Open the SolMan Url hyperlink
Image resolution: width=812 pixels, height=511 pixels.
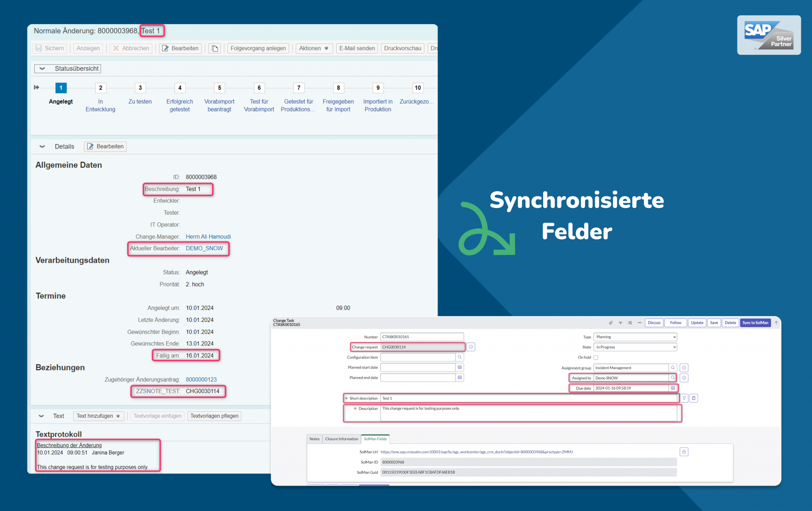pos(477,452)
